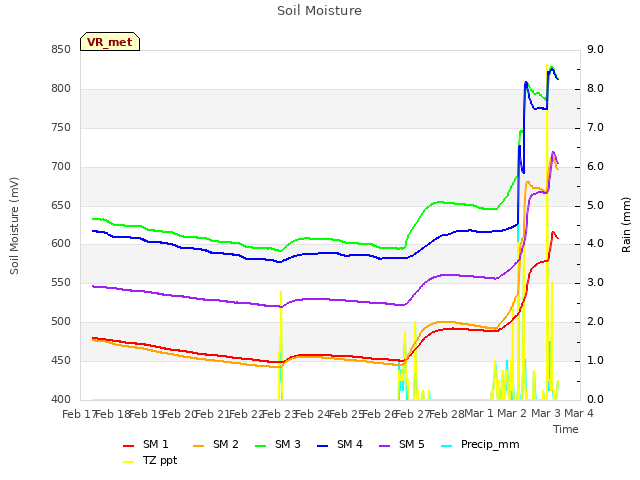The image size is (640, 480).
Task: Click the Precip_mm cyan legend swatch
Action: pyautogui.click(x=447, y=446)
